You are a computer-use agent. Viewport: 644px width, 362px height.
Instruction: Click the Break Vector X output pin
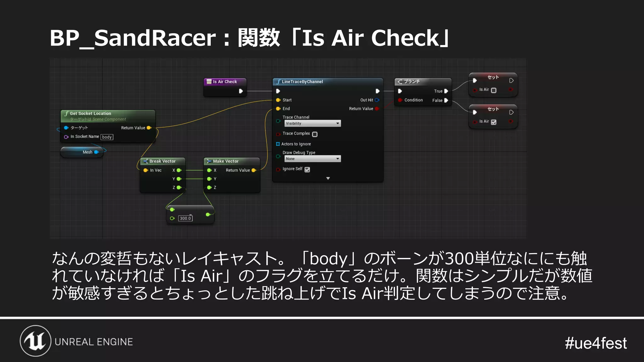click(x=179, y=170)
